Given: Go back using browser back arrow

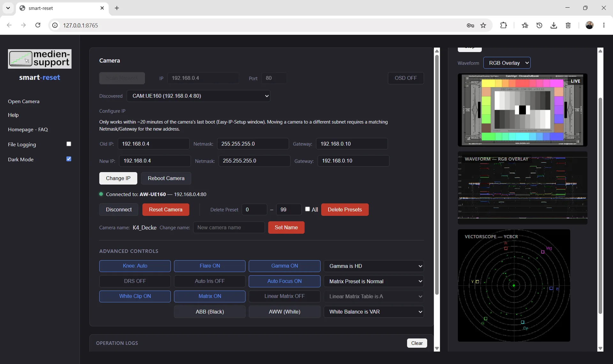Looking at the screenshot, I should pos(9,25).
